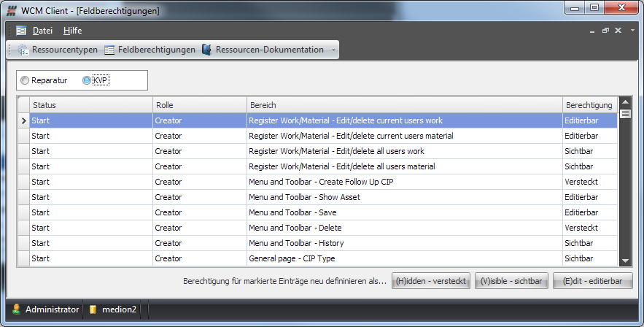Viewport: 644px width, 327px height.
Task: Click the WCM Client title bar logo
Action: [11, 11]
